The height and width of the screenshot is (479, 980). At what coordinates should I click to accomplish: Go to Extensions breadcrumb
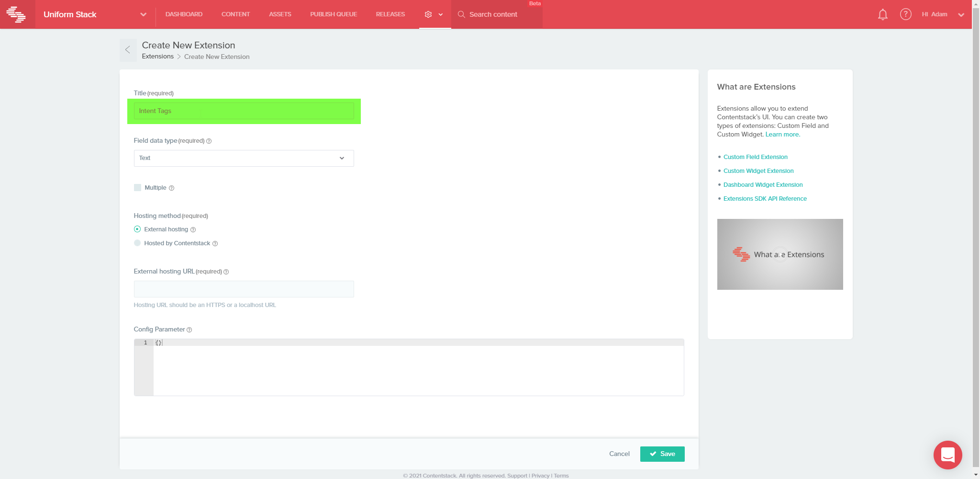point(158,57)
